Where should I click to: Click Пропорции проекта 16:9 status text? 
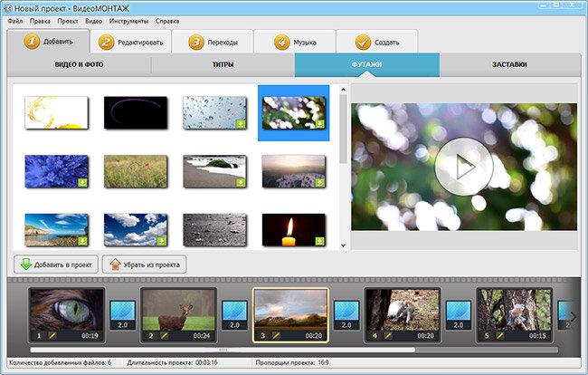click(x=292, y=362)
